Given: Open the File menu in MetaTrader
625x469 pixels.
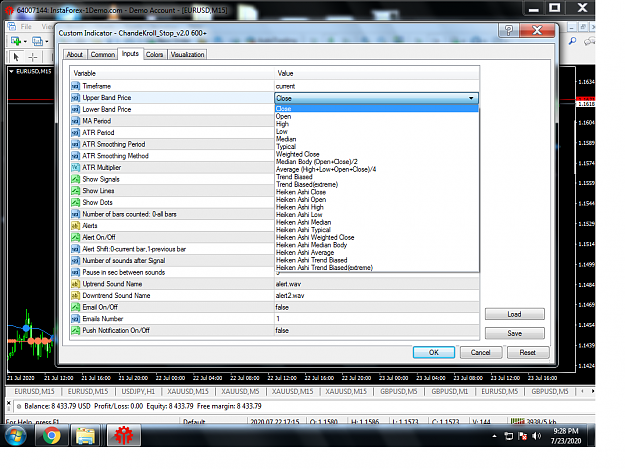Looking at the screenshot, I should pos(26,27).
